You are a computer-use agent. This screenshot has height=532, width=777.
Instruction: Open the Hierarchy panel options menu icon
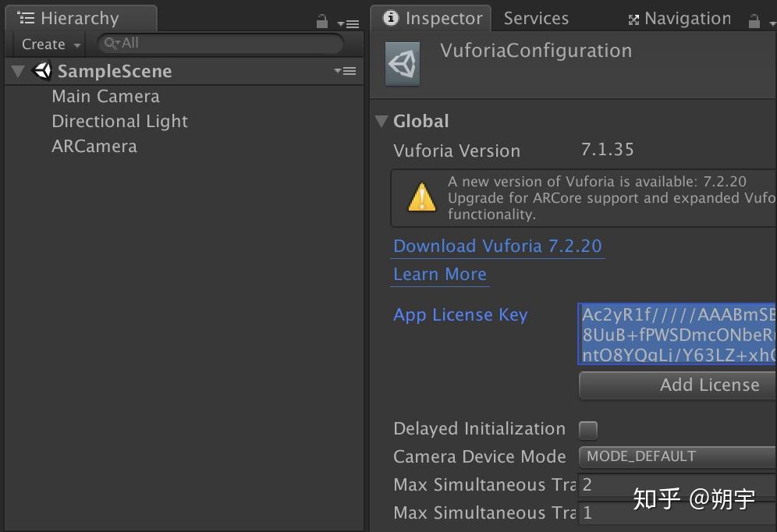point(348,23)
